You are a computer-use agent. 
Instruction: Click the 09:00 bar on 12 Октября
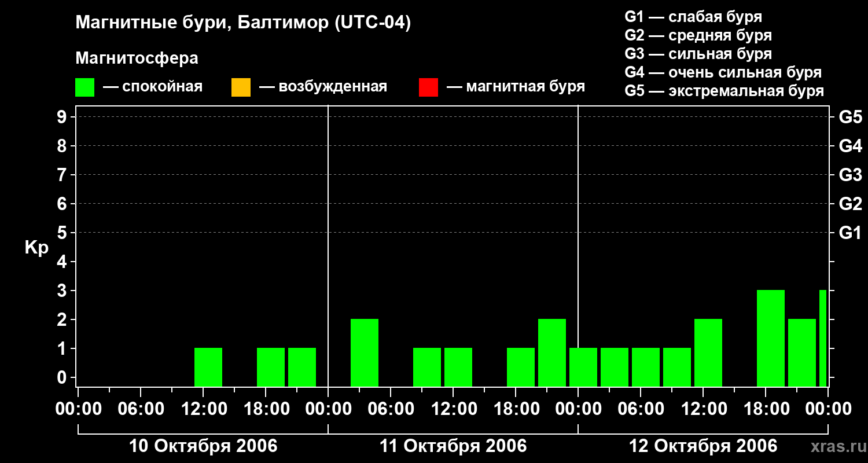pos(677,367)
